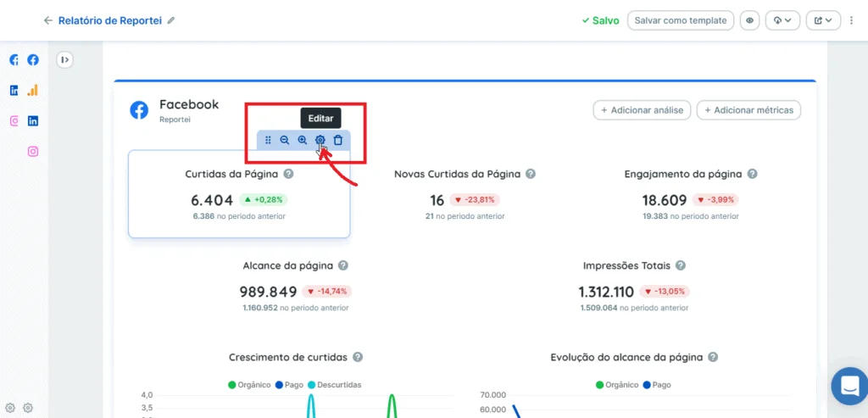Show help for Novas Curtidas da Página
The height and width of the screenshot is (418, 868).
(x=531, y=174)
